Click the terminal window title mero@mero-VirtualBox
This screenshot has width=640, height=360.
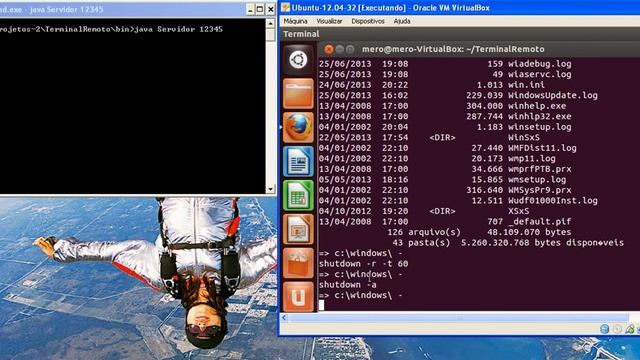pos(453,49)
